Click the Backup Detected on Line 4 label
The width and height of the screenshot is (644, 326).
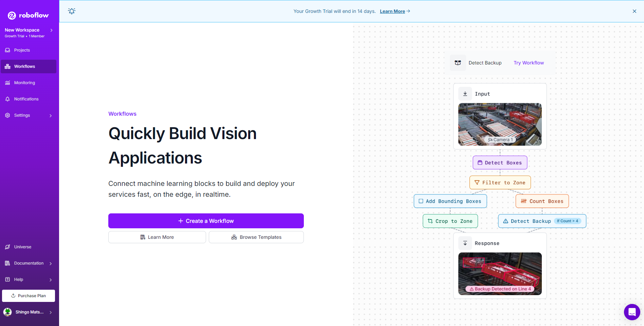[x=500, y=289]
